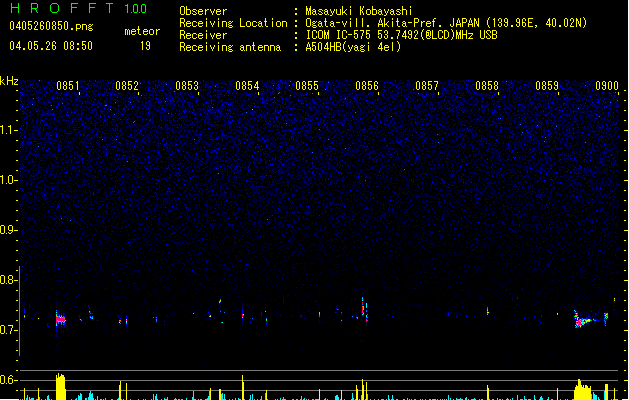The width and height of the screenshot is (629, 400).
Task: Click the date stamp 04.05.26 08:50
Action: click(x=51, y=46)
